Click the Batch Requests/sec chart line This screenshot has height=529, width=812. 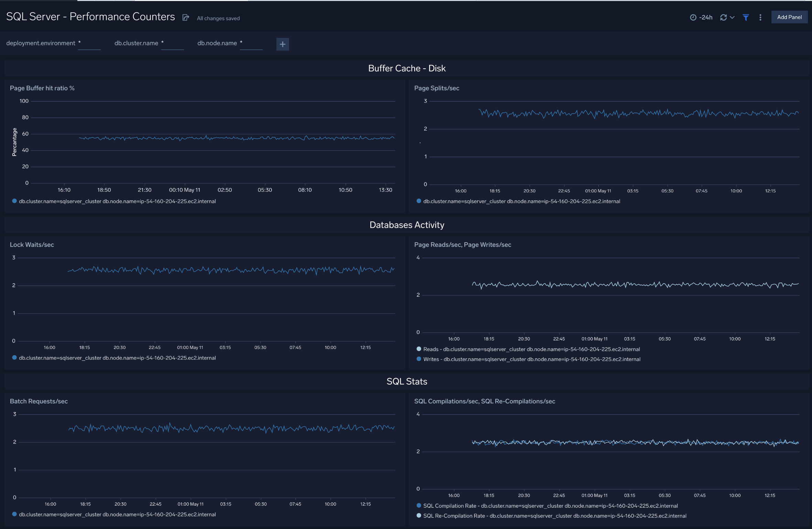point(231,428)
